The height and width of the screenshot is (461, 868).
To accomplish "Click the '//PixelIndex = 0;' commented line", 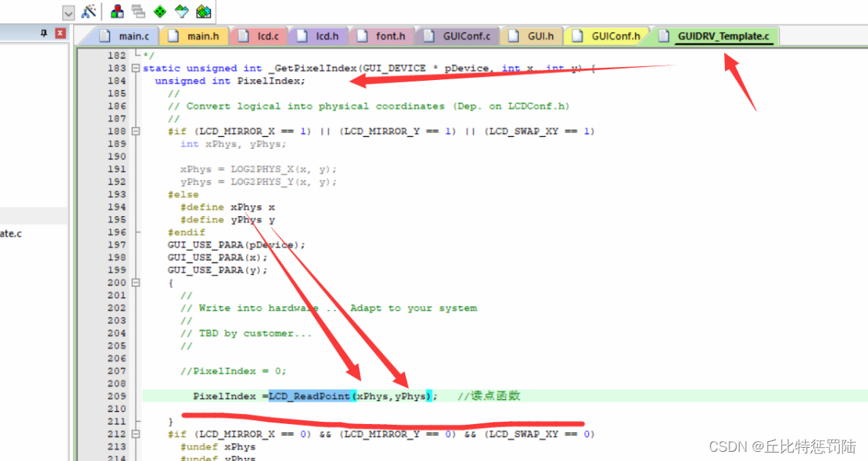I will pos(233,371).
